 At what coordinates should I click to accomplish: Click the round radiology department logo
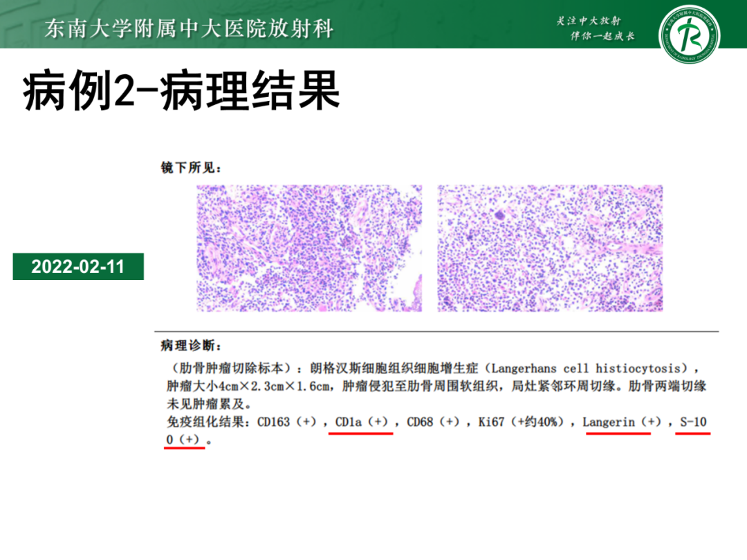(x=689, y=32)
